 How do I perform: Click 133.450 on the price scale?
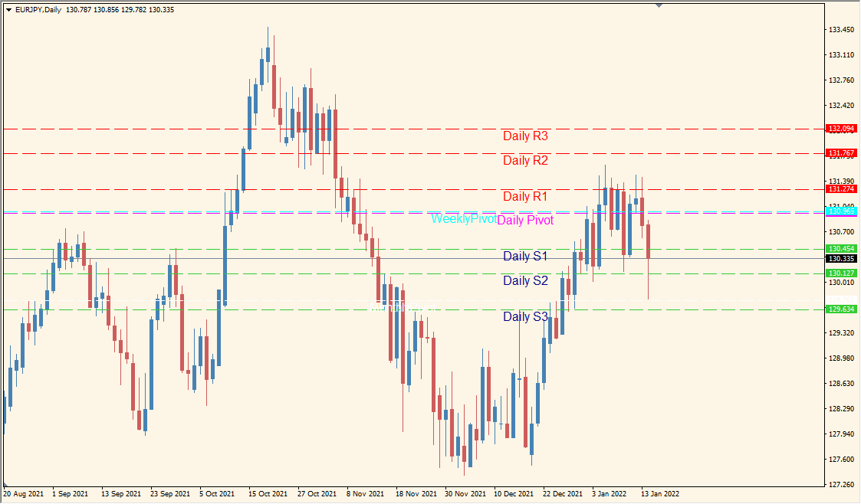(x=841, y=30)
